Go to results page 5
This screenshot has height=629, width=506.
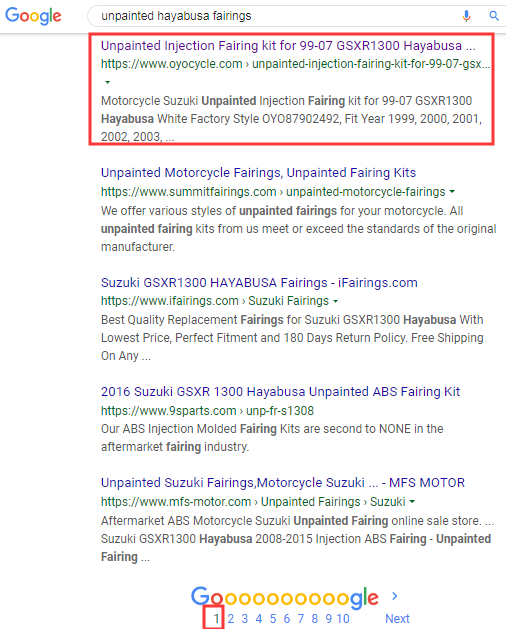(273, 619)
